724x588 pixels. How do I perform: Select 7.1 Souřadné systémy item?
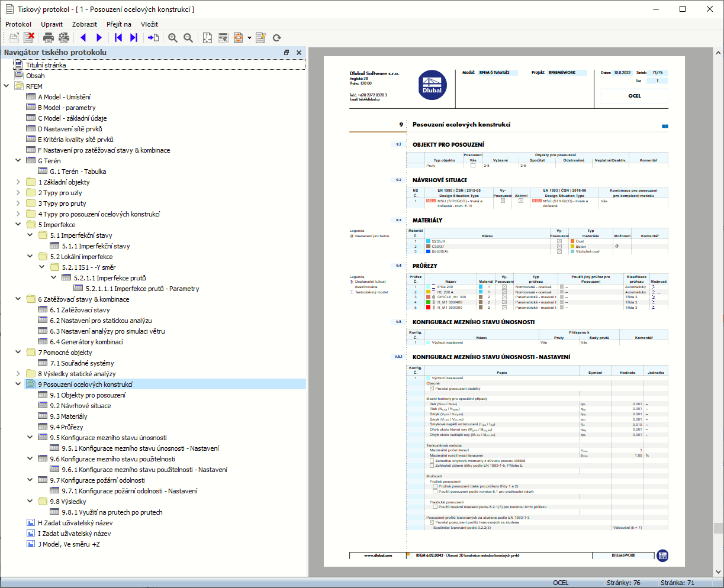coord(82,363)
